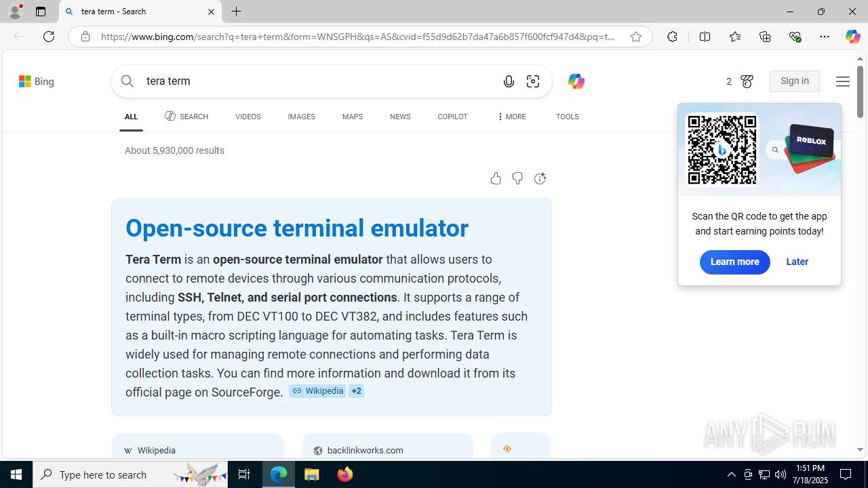
Task: Search using an image icon
Action: (533, 81)
